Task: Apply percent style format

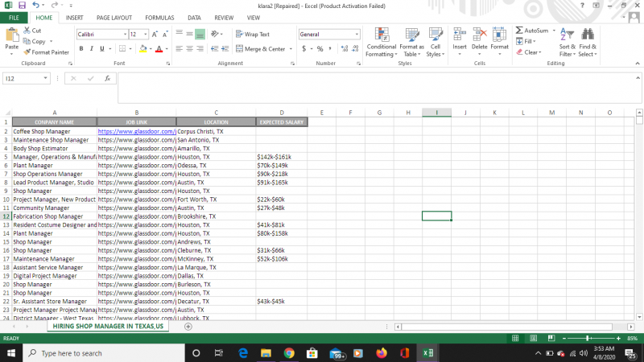Action: click(320, 49)
